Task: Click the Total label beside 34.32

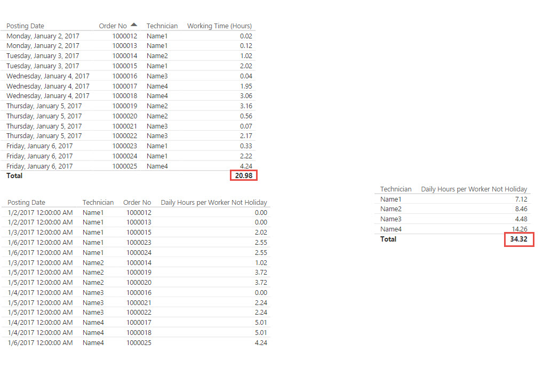Action: [388, 239]
